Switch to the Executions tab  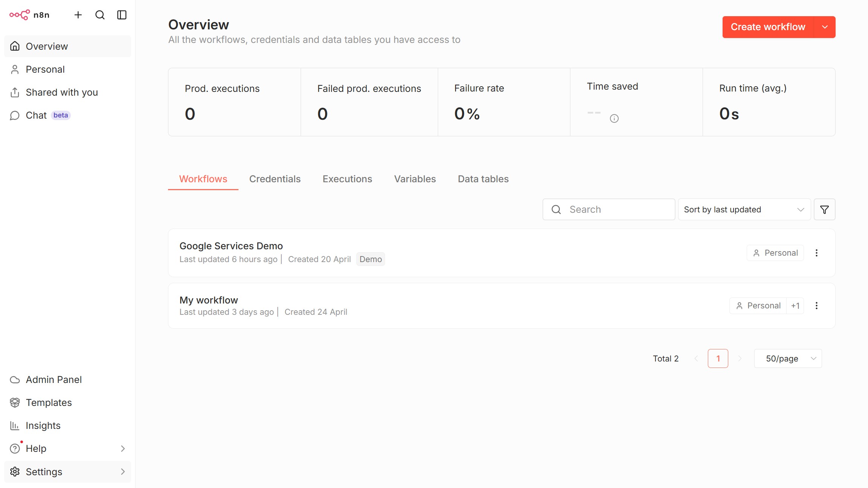coord(347,179)
